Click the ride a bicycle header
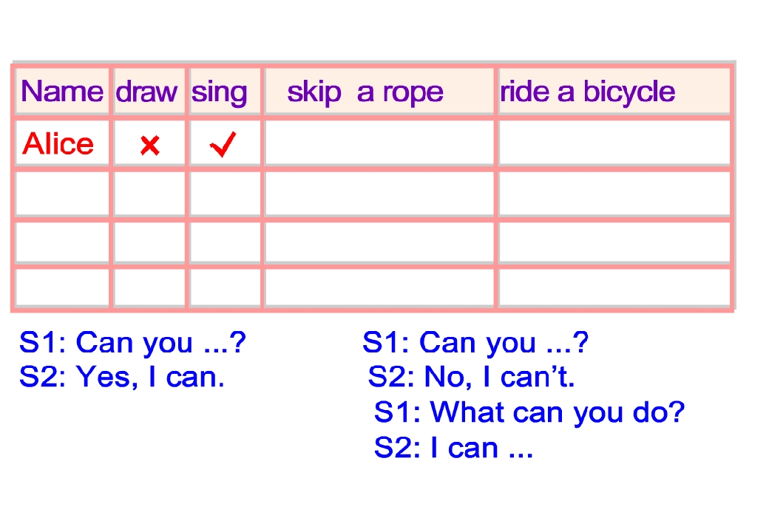Screen dimensions: 769x532 coord(588,92)
